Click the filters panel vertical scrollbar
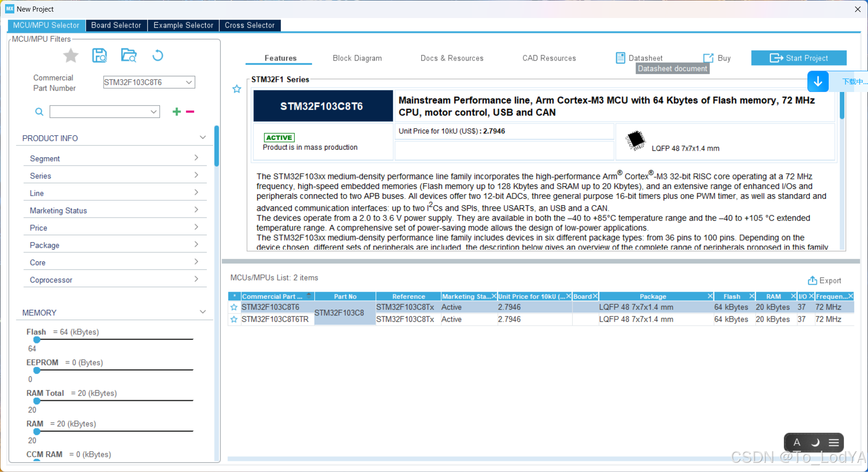Viewport: 868px width, 472px height. (x=216, y=146)
